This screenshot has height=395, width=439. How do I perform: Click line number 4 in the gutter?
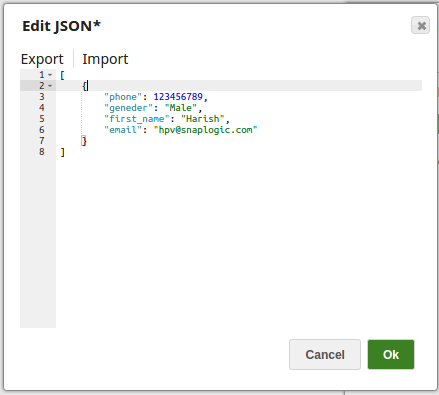tap(42, 108)
